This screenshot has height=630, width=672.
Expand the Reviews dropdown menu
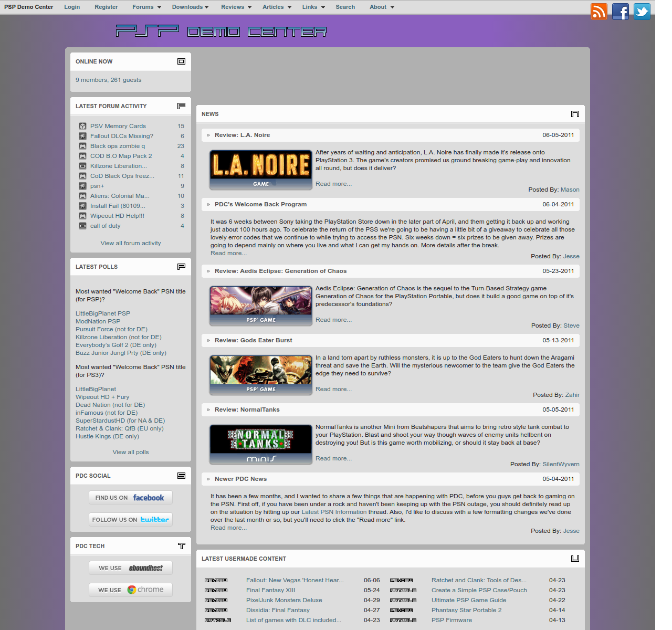click(x=236, y=7)
